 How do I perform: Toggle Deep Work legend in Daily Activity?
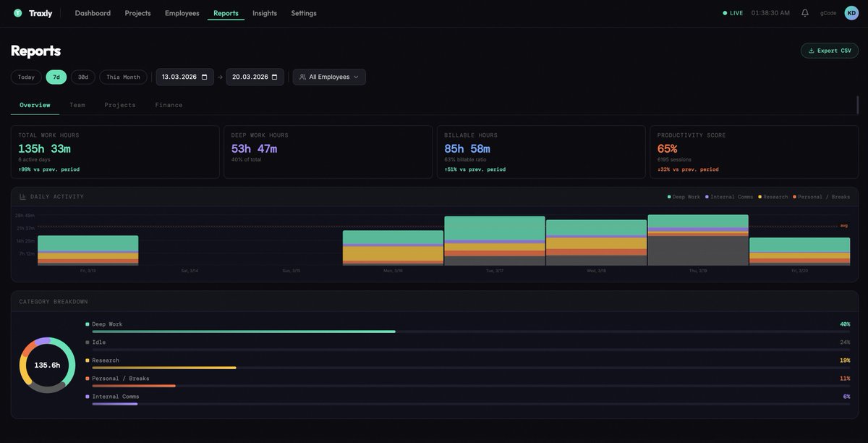(684, 197)
